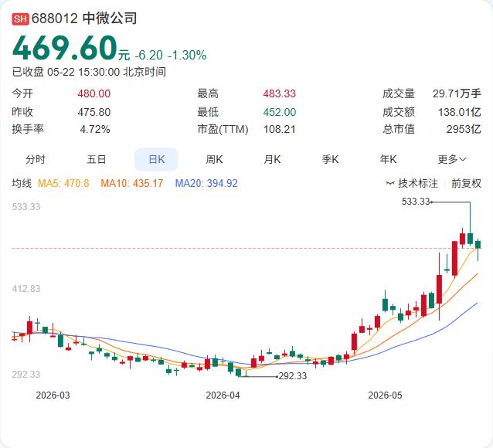The height and width of the screenshot is (448, 493).
Task: Switch to the 分时 intraday tab
Action: coord(36,159)
